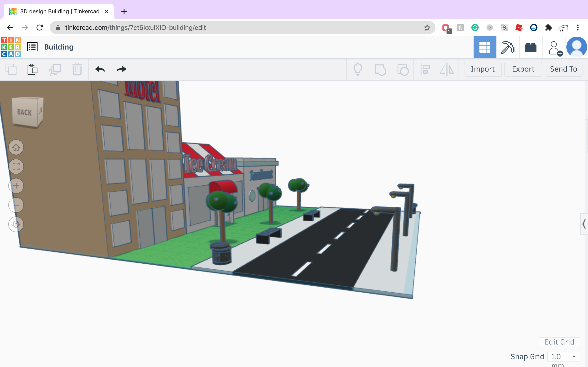Switch to 3D design grid view
This screenshot has width=588, height=367.
[485, 47]
